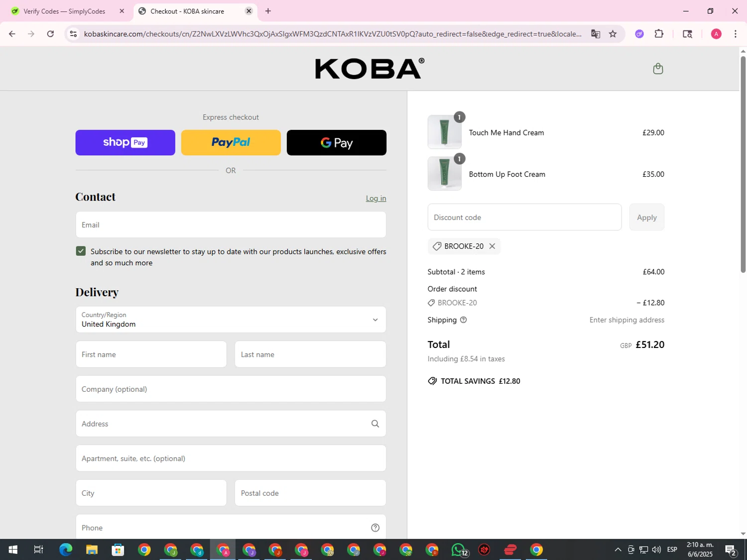Click the Touch Me Hand Cream thumbnail
Image resolution: width=747 pixels, height=560 pixels.
pyautogui.click(x=444, y=132)
